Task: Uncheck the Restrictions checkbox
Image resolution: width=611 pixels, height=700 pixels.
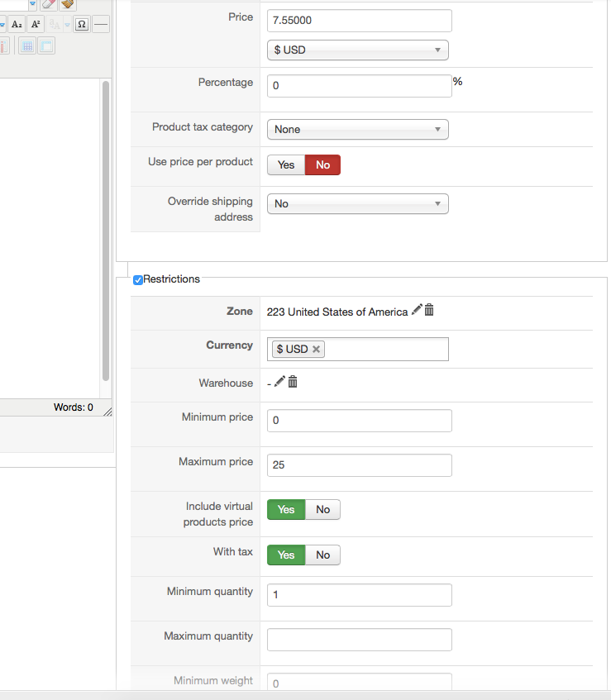Action: pyautogui.click(x=138, y=280)
